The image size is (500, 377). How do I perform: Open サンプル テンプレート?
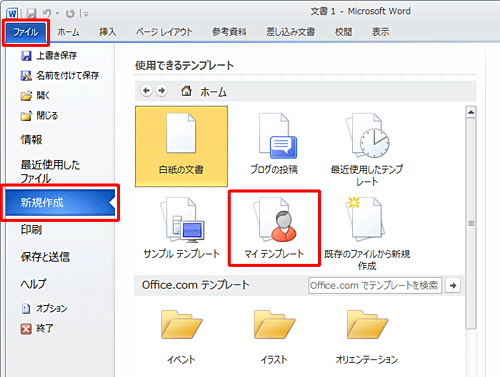pos(181,229)
